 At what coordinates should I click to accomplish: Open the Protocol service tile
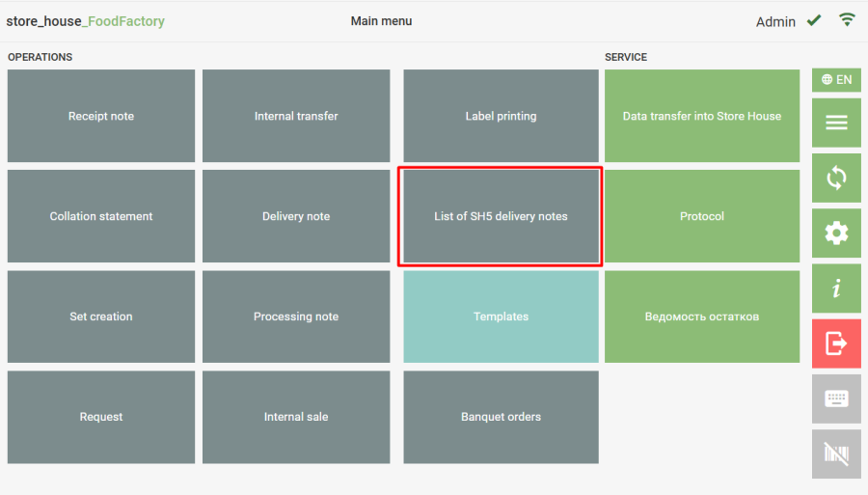[702, 216]
